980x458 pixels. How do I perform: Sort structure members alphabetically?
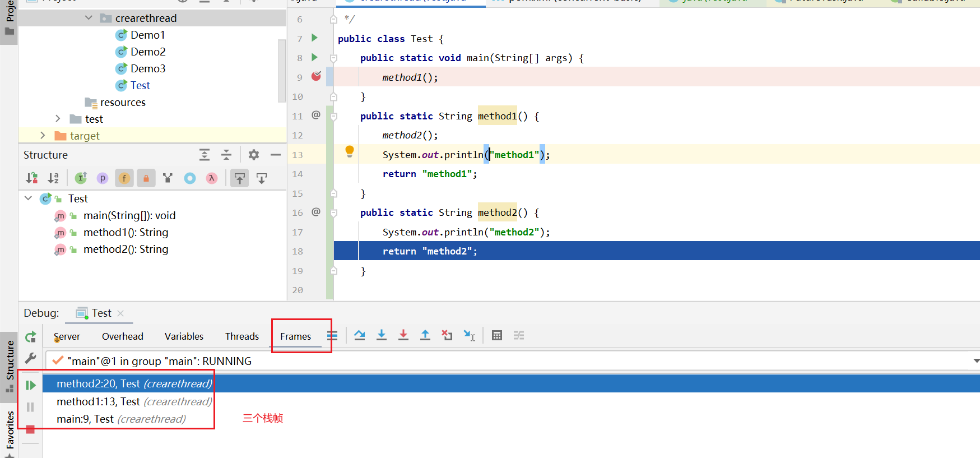point(53,178)
